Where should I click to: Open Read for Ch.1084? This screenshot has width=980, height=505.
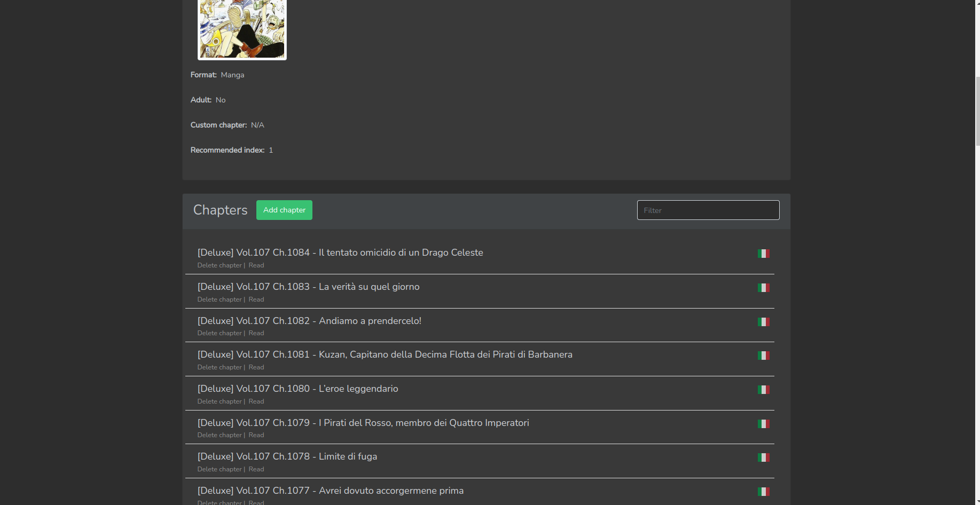[256, 265]
